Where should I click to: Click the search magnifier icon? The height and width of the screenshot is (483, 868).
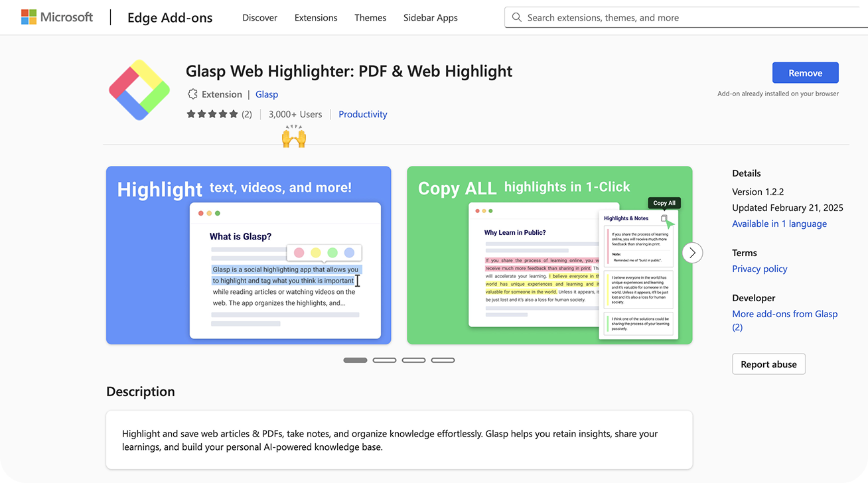[x=517, y=18]
